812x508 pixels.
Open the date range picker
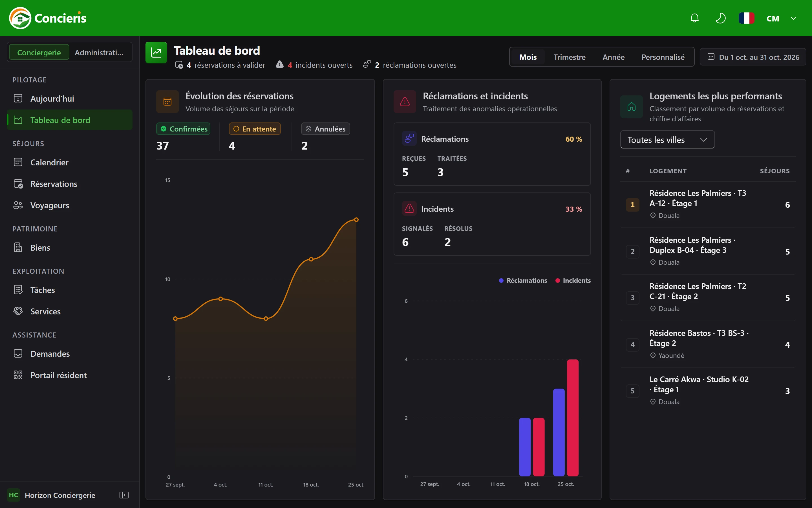pyautogui.click(x=753, y=57)
